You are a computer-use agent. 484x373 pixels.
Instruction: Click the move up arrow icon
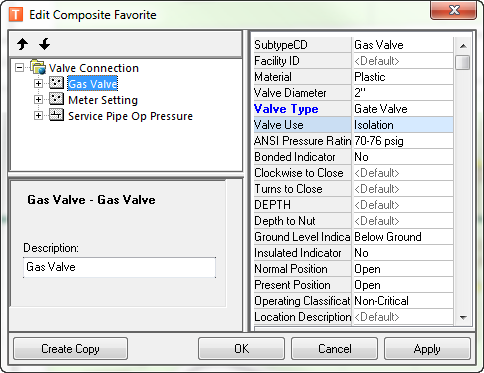point(23,44)
